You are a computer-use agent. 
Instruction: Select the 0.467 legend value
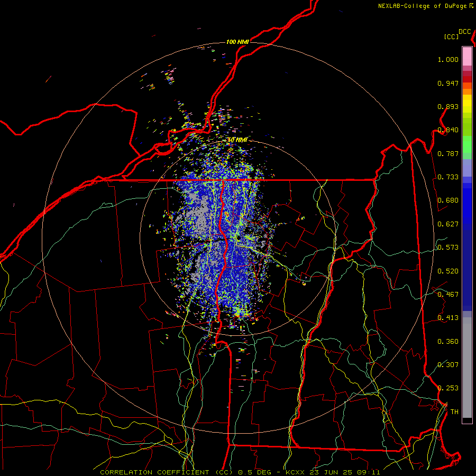448,295
